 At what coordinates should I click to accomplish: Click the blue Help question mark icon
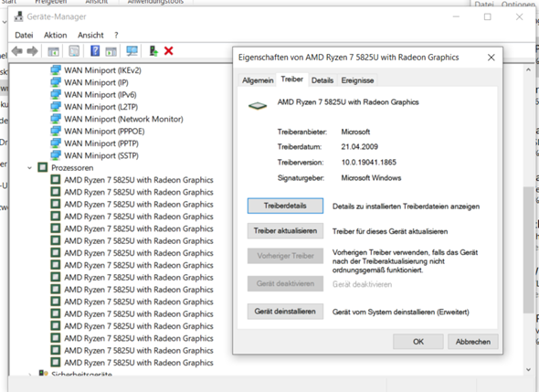tap(95, 51)
